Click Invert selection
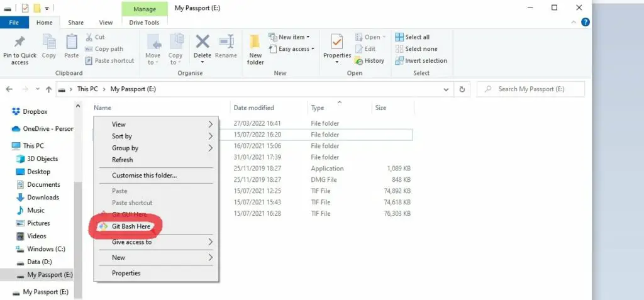Image resolution: width=644 pixels, height=300 pixels. pos(421,60)
